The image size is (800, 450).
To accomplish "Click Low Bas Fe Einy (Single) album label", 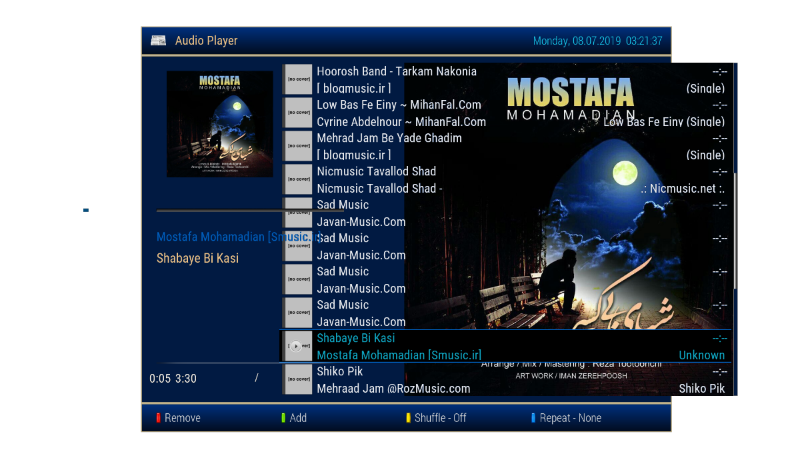I will [x=664, y=122].
